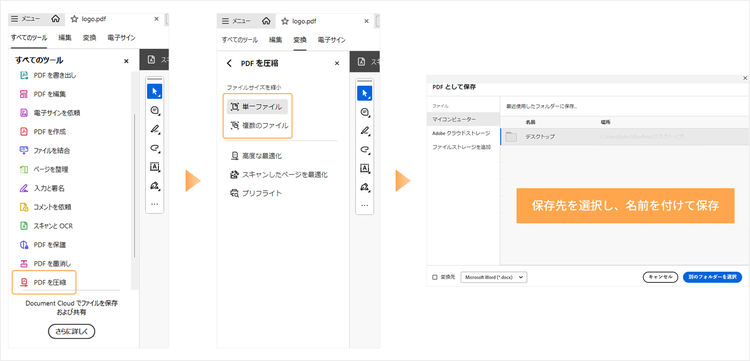Click キャンセル in PDF として保存 dialog
Screen dimensions: 750x361
[661, 277]
